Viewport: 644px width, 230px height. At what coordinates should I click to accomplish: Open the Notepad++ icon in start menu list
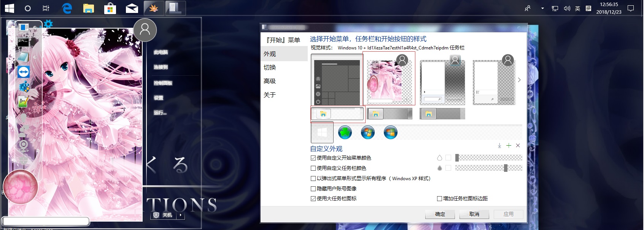pyautogui.click(x=24, y=102)
